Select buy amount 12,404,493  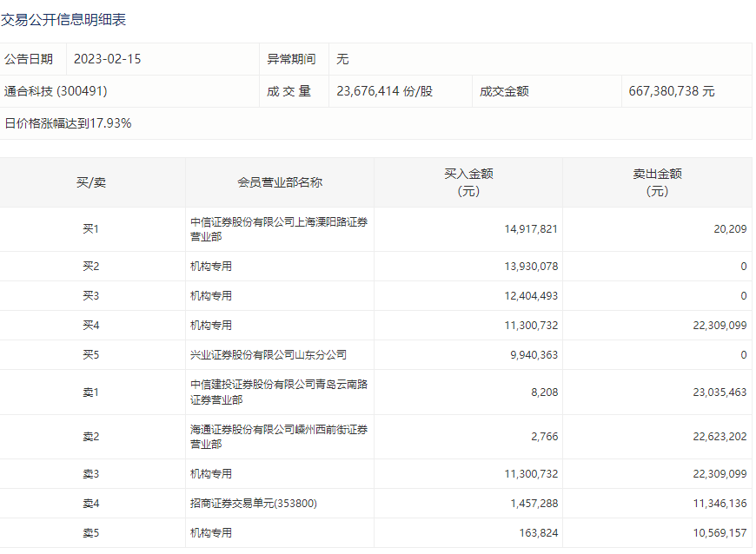[531, 296]
